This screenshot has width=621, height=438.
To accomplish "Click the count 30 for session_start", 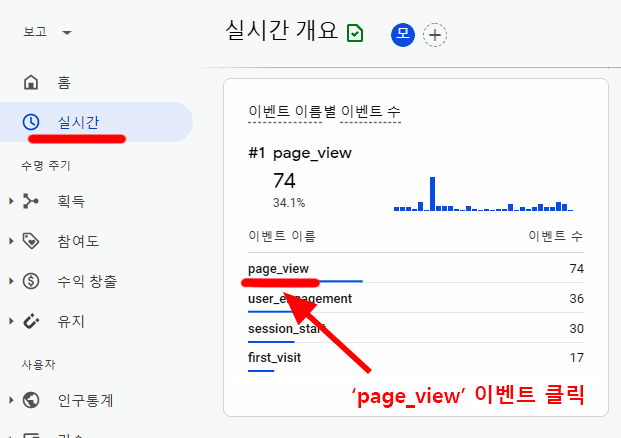I will click(577, 328).
